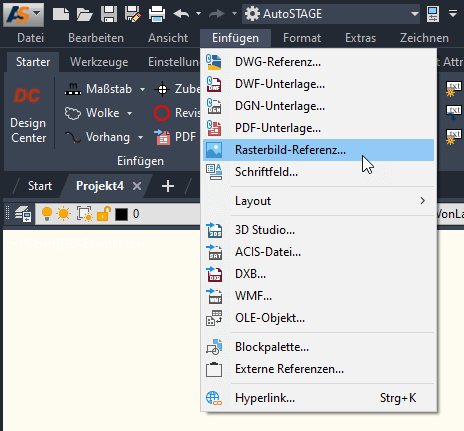Expand the Layout submenu arrow

[422, 201]
